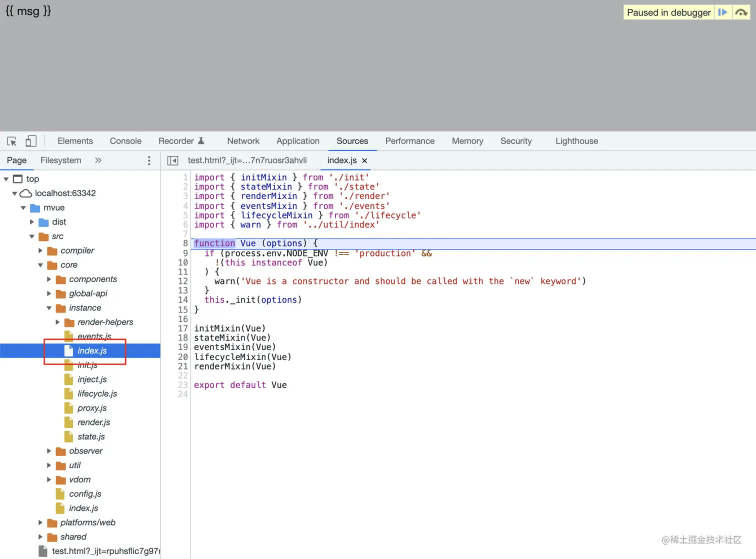The height and width of the screenshot is (559, 756).
Task: Click the step over icon in overlay
Action: [741, 12]
